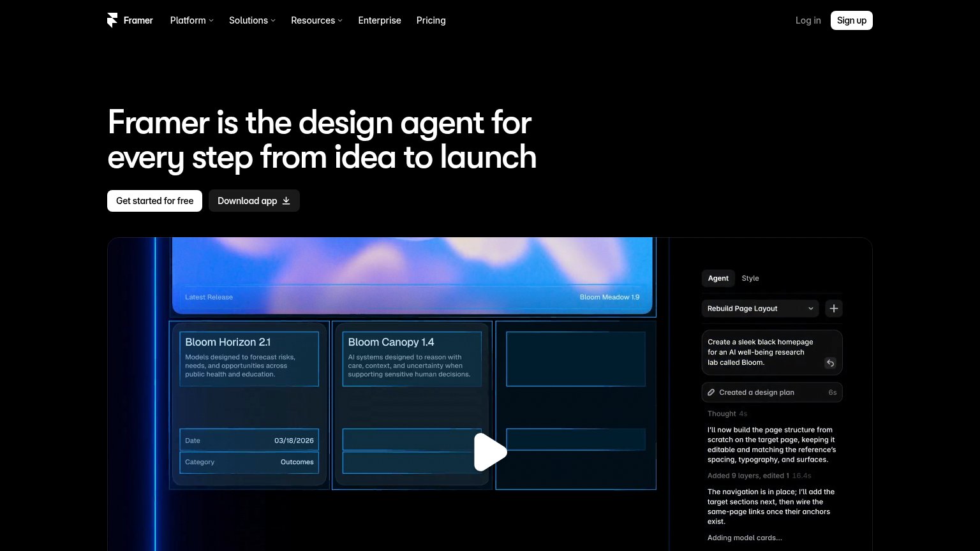Open the Rebuild Page Layout dropdown
Screen dimensions: 980x551
(x=761, y=309)
